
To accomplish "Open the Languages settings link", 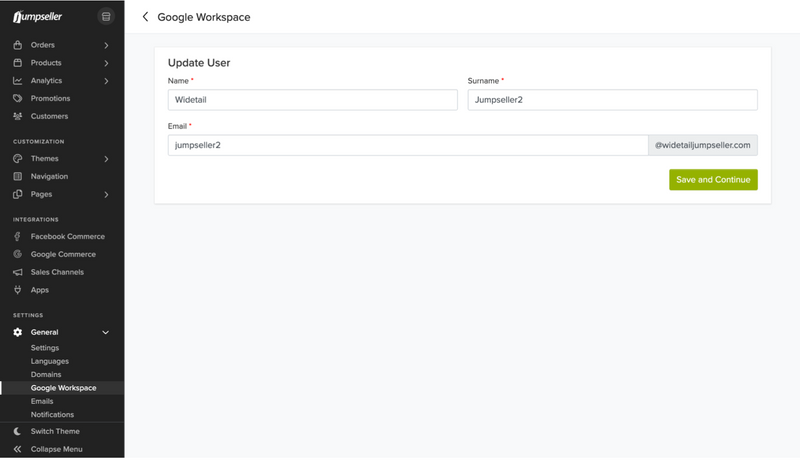I will point(50,361).
